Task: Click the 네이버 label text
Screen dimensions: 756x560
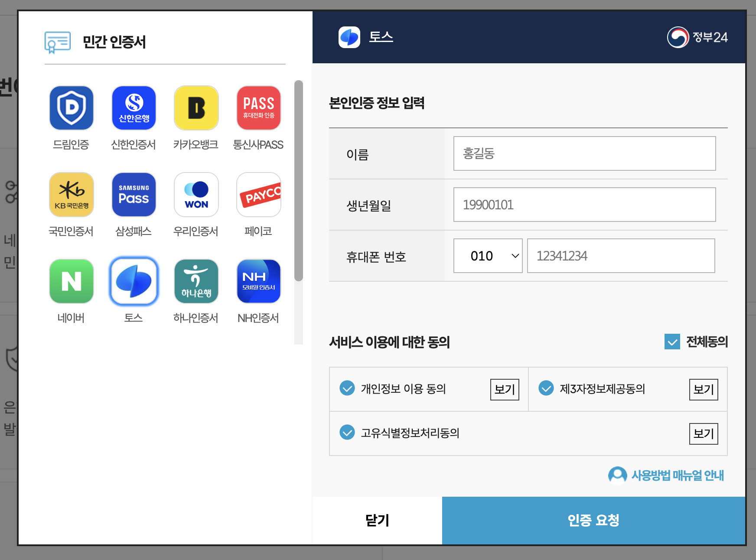Action: click(71, 318)
